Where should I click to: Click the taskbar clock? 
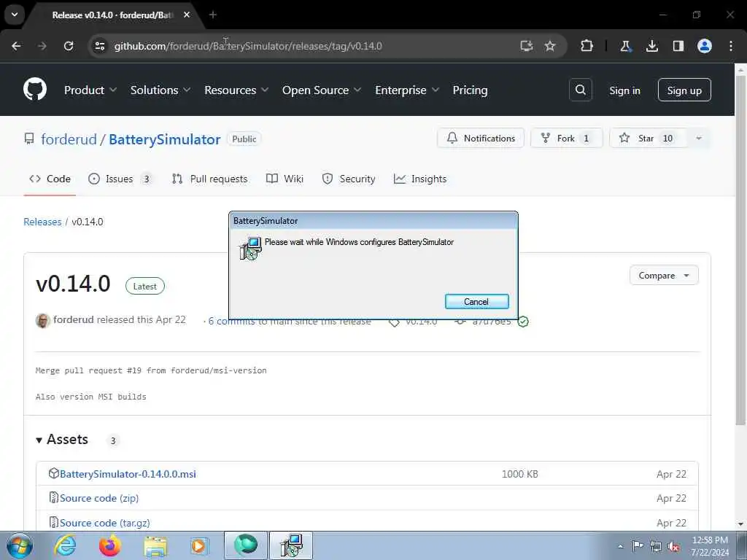[x=709, y=546]
